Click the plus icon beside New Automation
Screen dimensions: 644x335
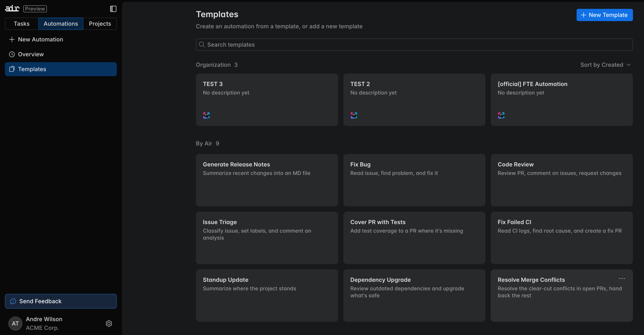[12, 39]
